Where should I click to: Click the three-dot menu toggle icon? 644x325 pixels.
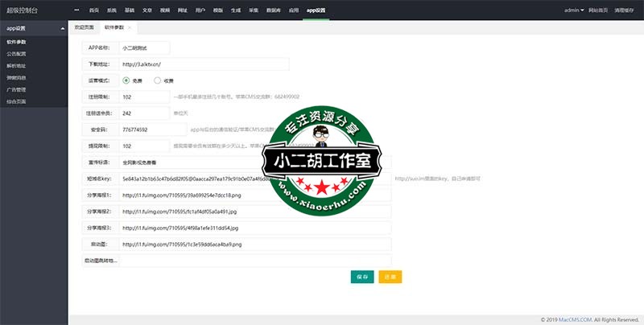pyautogui.click(x=76, y=10)
